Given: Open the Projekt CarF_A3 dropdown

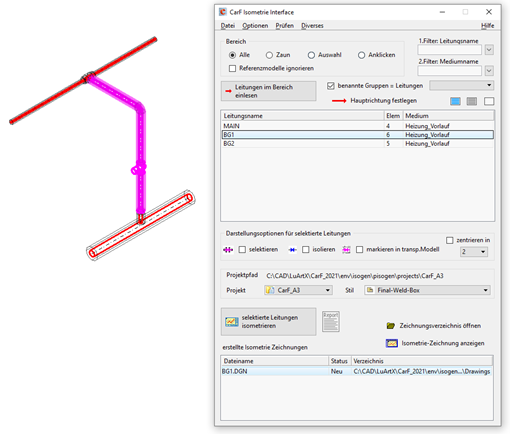Looking at the screenshot, I should (x=298, y=290).
